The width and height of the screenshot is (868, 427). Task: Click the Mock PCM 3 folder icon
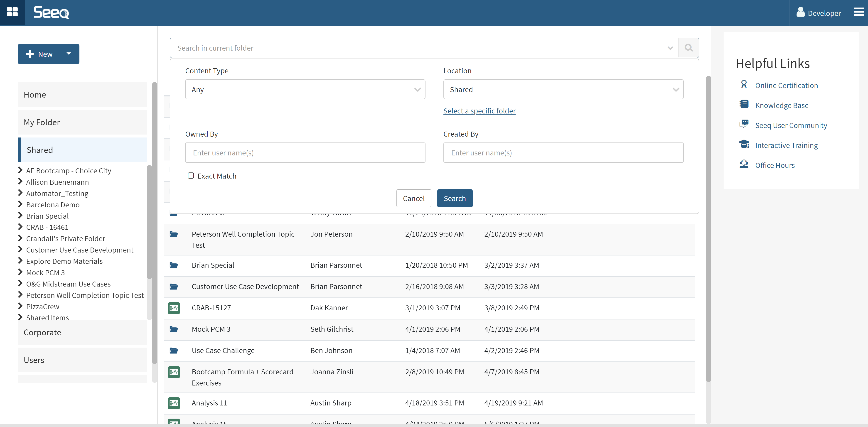click(174, 329)
